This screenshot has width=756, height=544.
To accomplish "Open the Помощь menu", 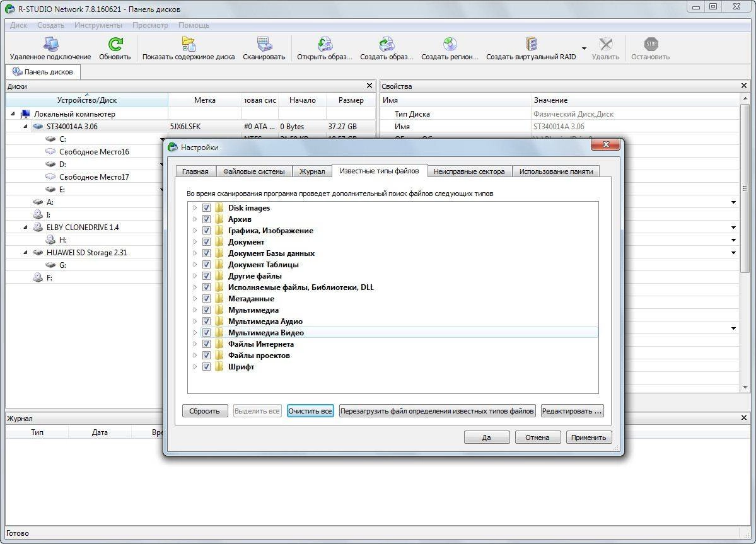I will (x=194, y=25).
